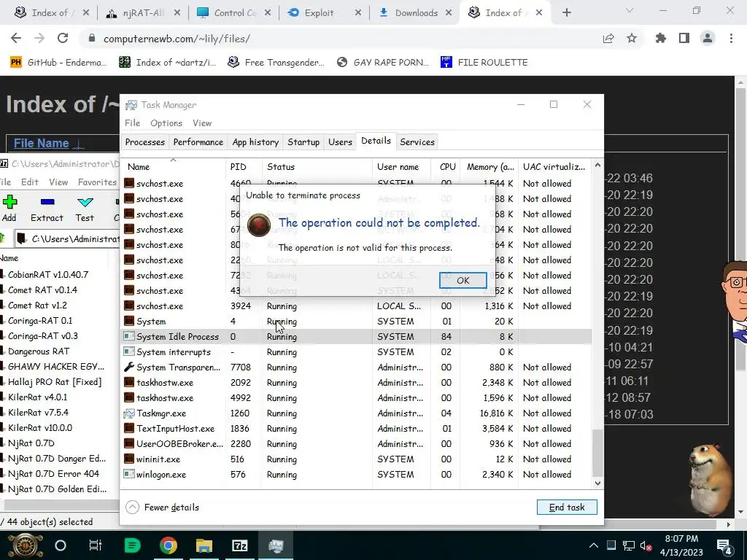
Task: Select the Taskmgr.exe process row
Action: [356, 413]
